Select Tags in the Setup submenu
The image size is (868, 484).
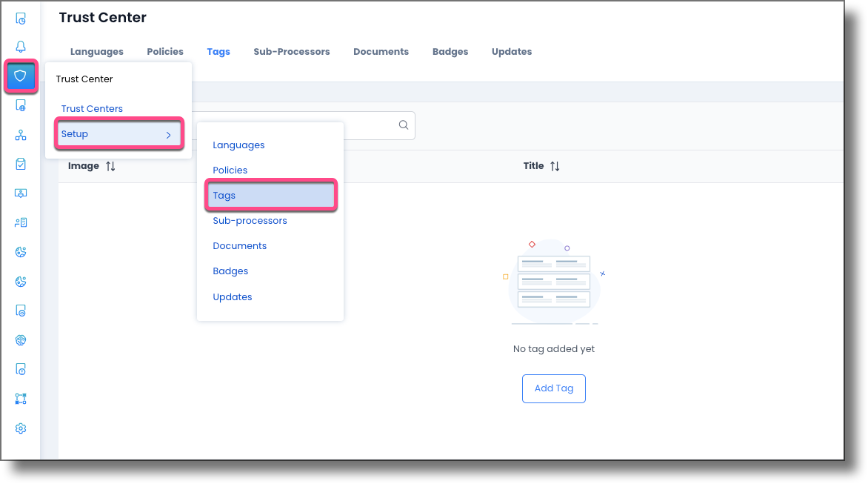coord(224,195)
